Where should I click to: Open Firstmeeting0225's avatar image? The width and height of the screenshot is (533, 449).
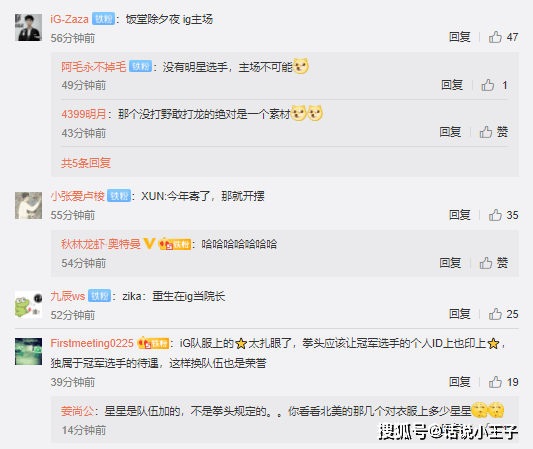tap(29, 351)
